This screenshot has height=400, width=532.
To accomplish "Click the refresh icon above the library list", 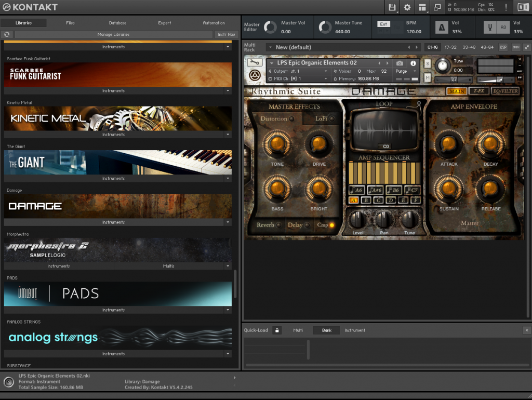I will point(7,33).
